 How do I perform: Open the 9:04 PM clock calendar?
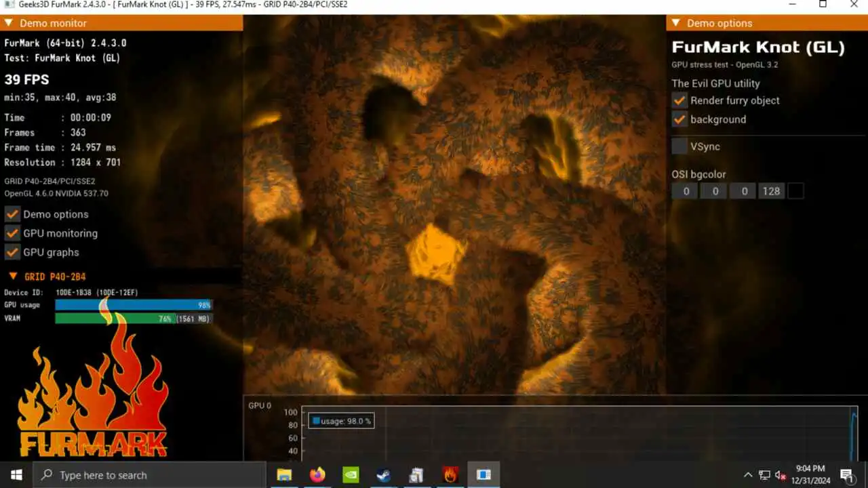tap(810, 474)
